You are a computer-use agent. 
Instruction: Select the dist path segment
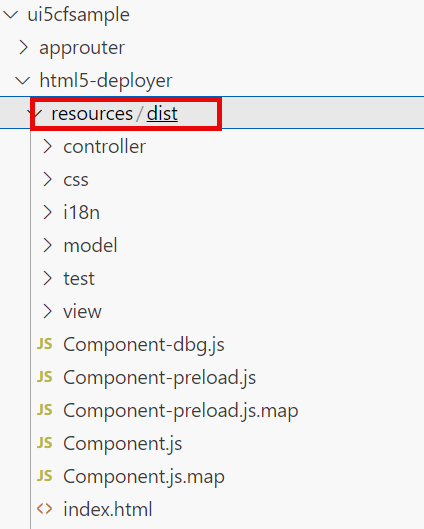point(162,114)
